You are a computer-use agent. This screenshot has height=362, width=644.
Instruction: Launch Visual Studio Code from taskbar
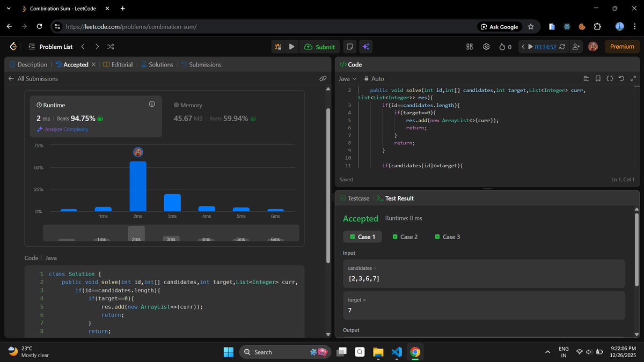pos(397,352)
